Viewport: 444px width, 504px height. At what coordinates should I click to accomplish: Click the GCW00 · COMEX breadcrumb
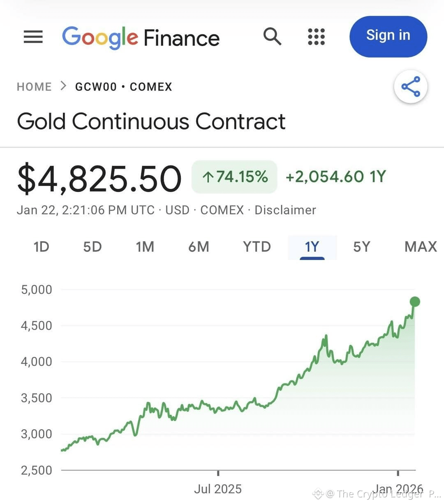click(123, 87)
